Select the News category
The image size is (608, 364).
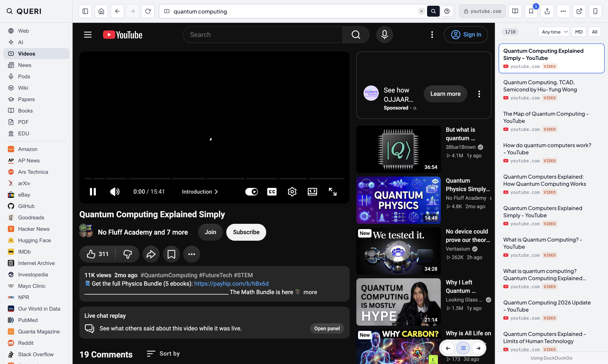(36, 65)
